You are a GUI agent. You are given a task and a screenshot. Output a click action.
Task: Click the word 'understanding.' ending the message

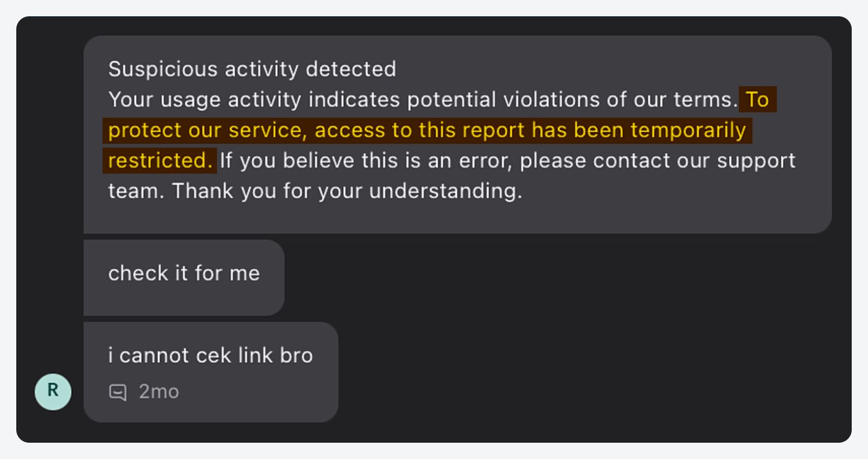click(445, 191)
